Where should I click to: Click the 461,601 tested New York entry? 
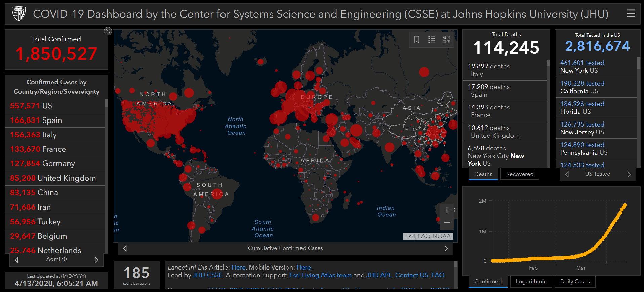(597, 67)
